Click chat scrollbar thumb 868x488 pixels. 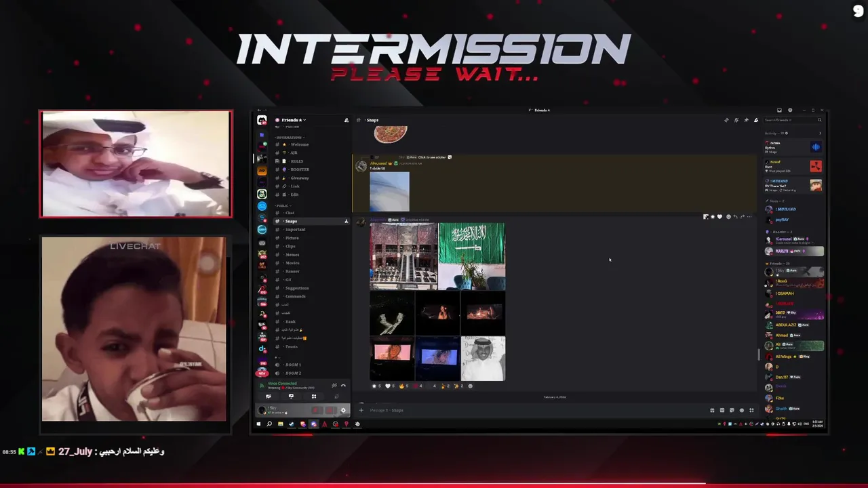pyautogui.click(x=759, y=354)
